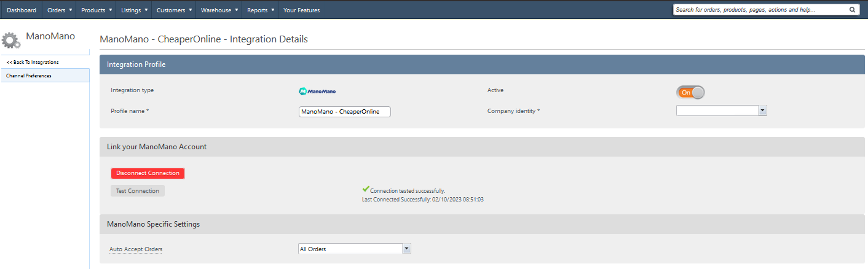Go to the Dashboard
868x269 pixels.
pos(22,10)
